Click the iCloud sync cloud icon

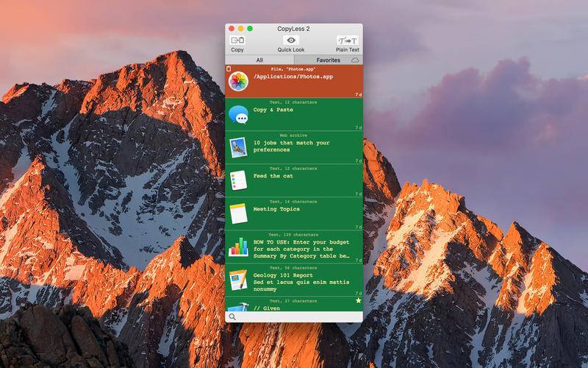[355, 60]
